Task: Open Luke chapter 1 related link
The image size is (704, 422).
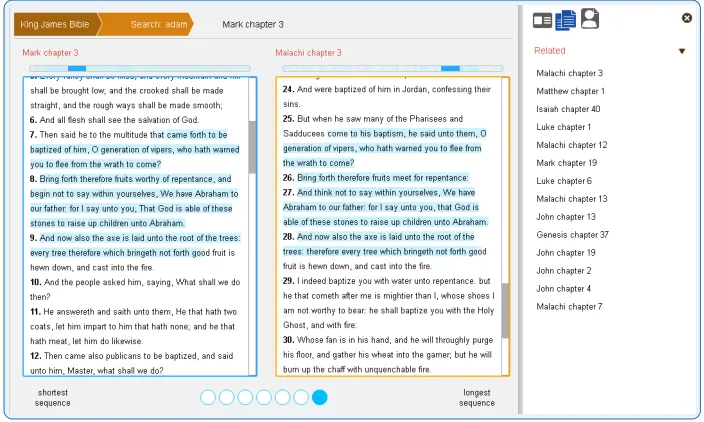Action: point(563,127)
